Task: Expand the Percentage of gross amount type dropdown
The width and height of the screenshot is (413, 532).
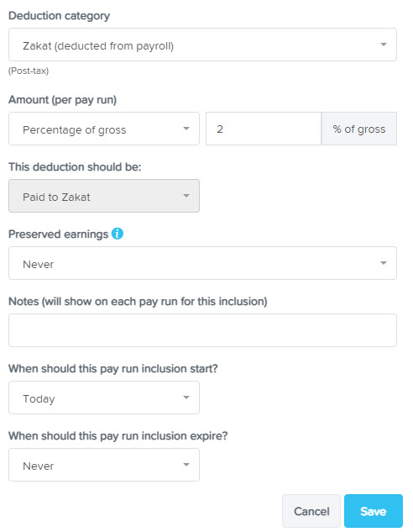Action: [104, 129]
